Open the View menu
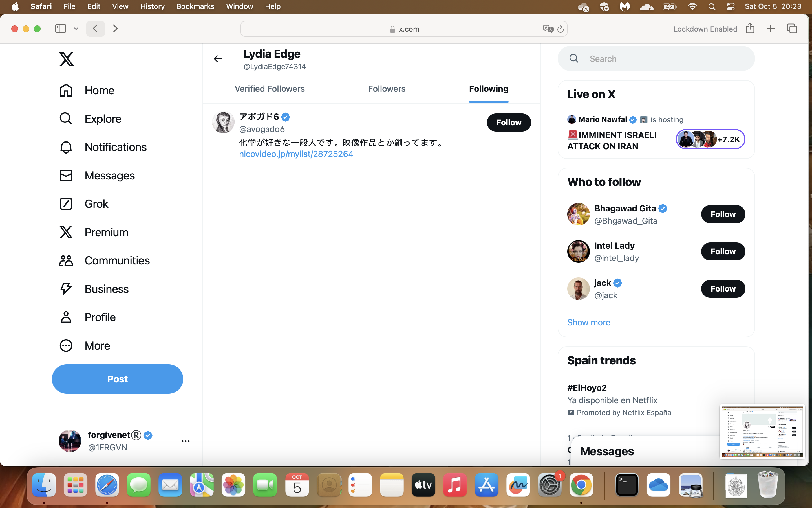The image size is (812, 508). pyautogui.click(x=120, y=6)
